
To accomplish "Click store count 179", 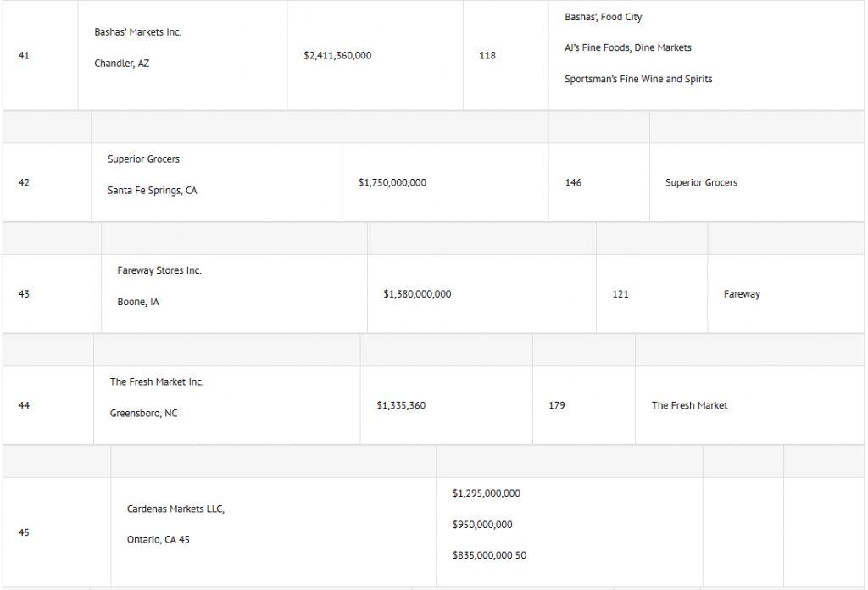I will 557,406.
